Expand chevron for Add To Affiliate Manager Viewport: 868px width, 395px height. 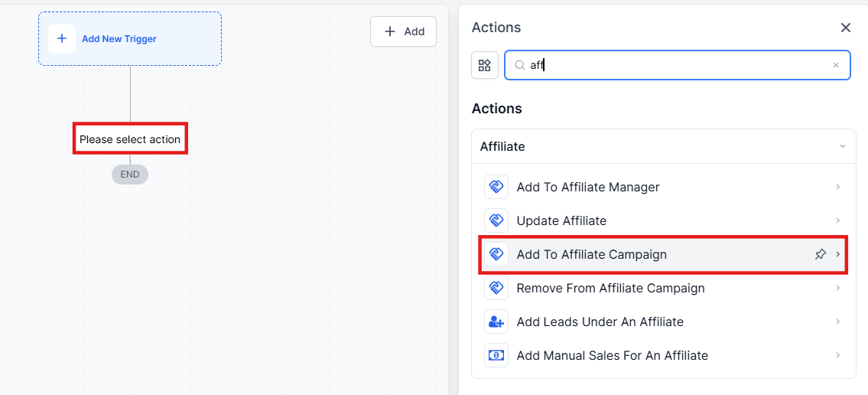(x=838, y=187)
